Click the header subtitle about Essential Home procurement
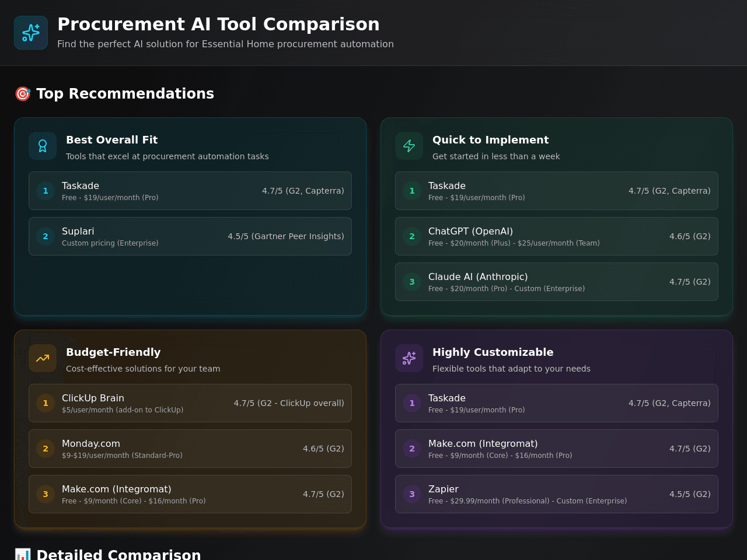747x560 pixels. 225,44
